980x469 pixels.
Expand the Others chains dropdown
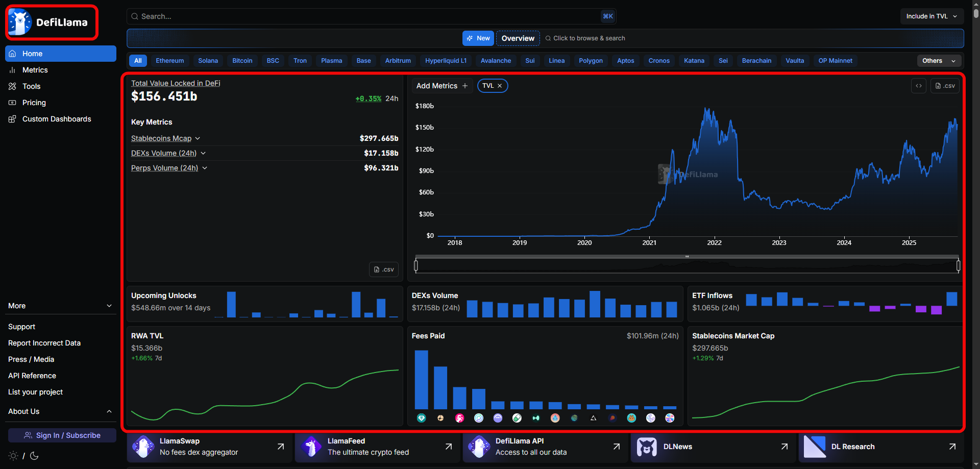click(939, 61)
